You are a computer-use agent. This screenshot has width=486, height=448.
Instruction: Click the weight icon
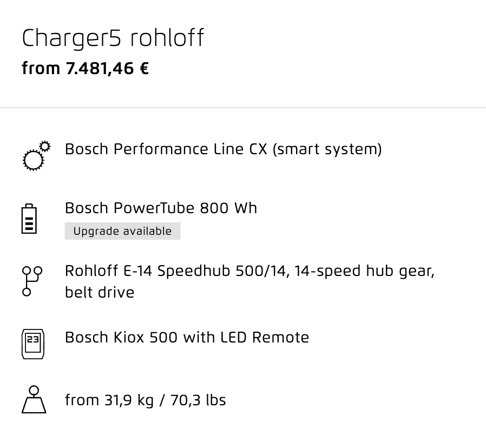pos(34,399)
